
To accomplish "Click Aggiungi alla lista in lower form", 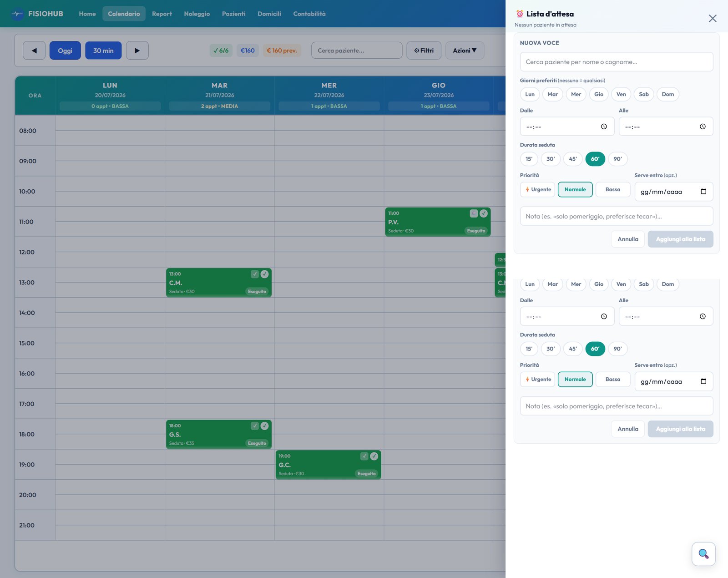I will (x=681, y=429).
